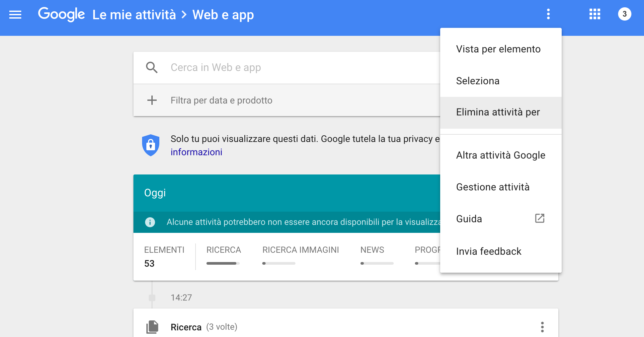
Task: Open the Google apps grid
Action: coord(595,14)
